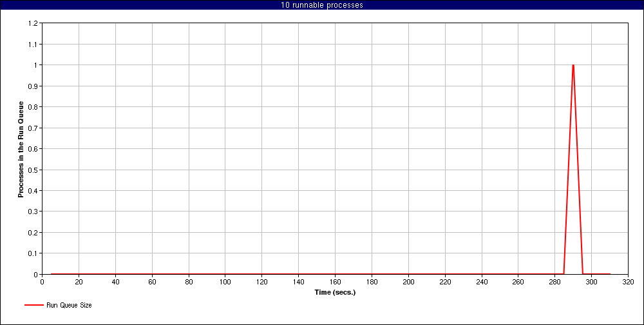The width and height of the screenshot is (644, 325).
Task: Click the y-axis value 0.2
Action: pyautogui.click(x=34, y=232)
